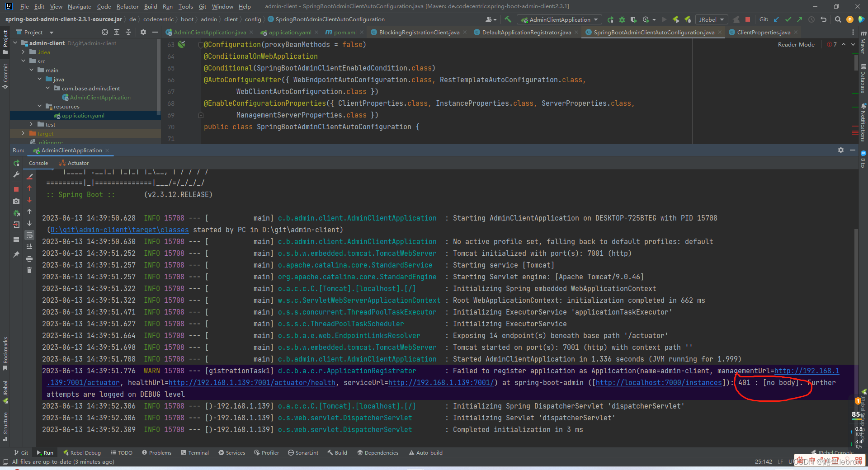The image size is (868, 470).
Task: Run with Coverage from the toolbar
Action: [x=634, y=19]
